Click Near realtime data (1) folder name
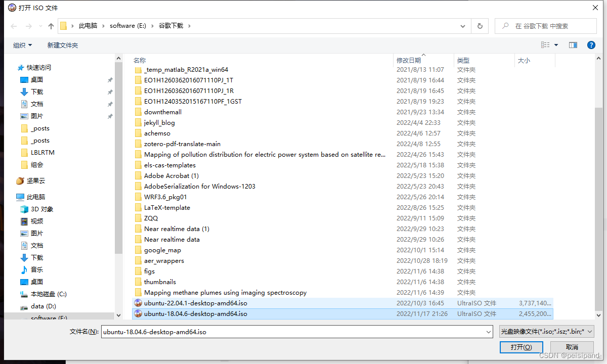 [x=177, y=229]
